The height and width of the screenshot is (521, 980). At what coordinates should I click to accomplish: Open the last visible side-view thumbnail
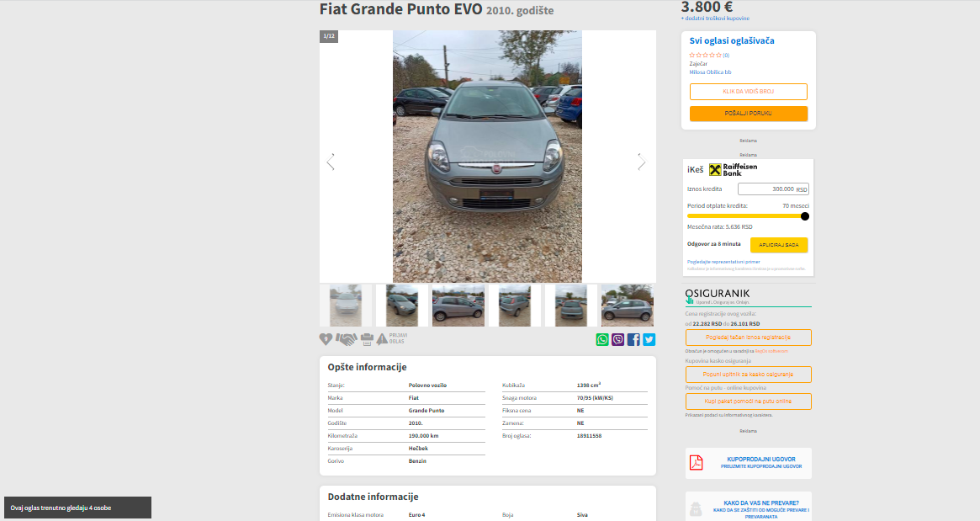(x=628, y=306)
